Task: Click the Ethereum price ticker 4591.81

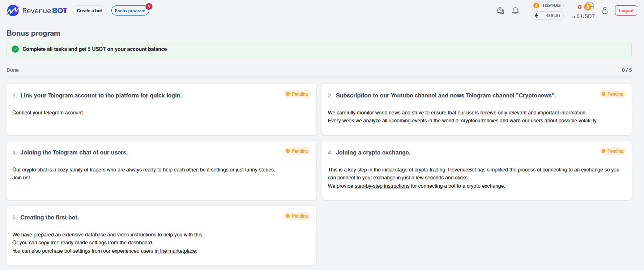Action: click(547, 16)
